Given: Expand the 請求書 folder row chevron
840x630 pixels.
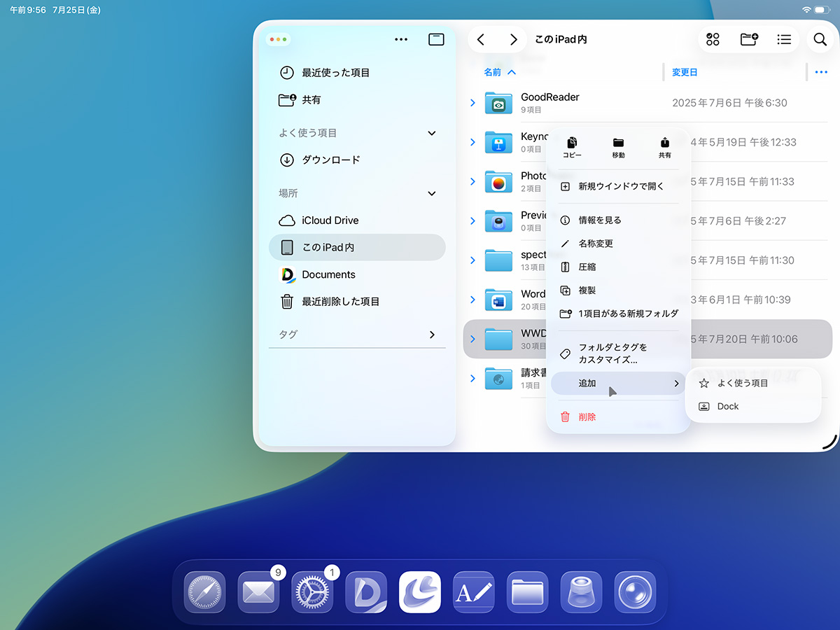Looking at the screenshot, I should click(472, 379).
